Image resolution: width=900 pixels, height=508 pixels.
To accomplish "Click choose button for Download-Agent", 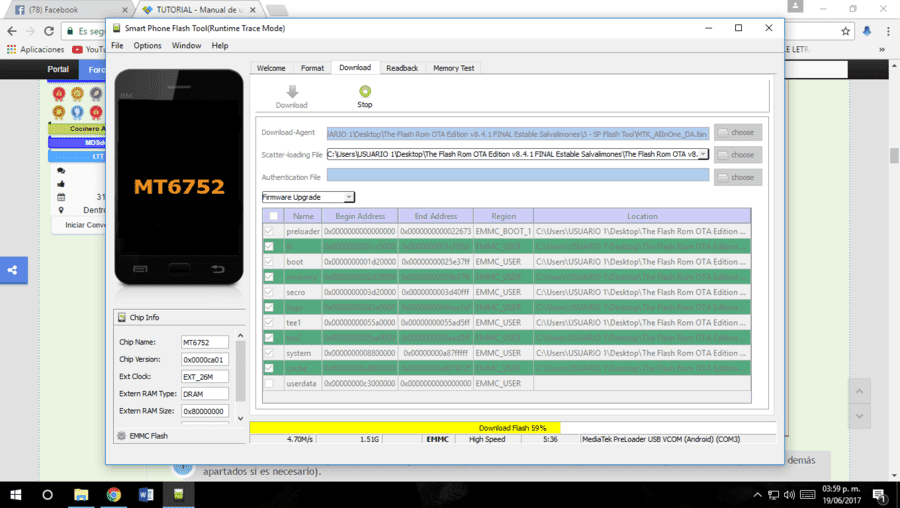I will (738, 133).
